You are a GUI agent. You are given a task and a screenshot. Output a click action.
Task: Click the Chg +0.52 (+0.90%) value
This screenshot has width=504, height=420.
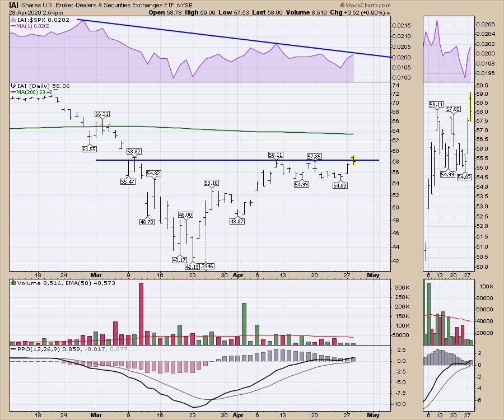click(357, 12)
